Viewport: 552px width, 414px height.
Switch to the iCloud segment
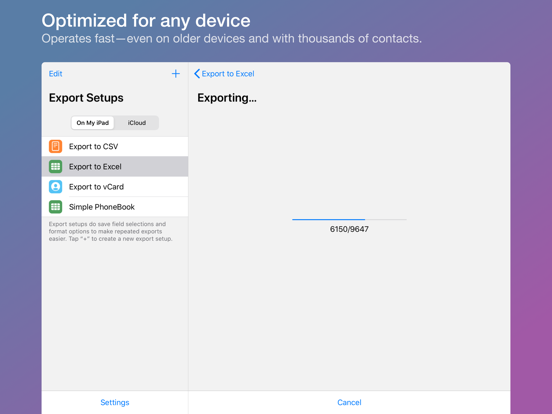(x=137, y=123)
